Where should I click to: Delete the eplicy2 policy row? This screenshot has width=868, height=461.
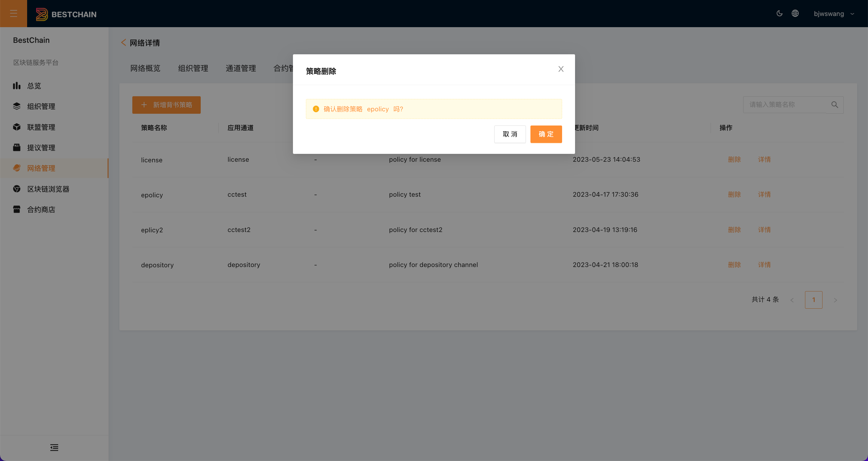(x=734, y=230)
